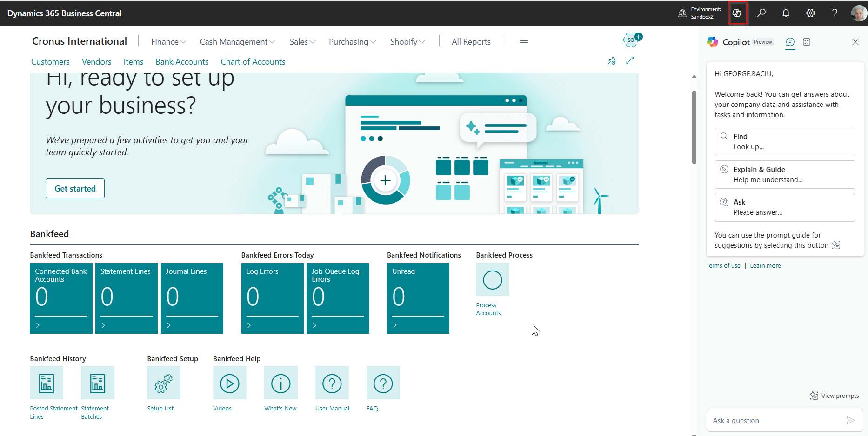Open the Videos play icon

[230, 383]
